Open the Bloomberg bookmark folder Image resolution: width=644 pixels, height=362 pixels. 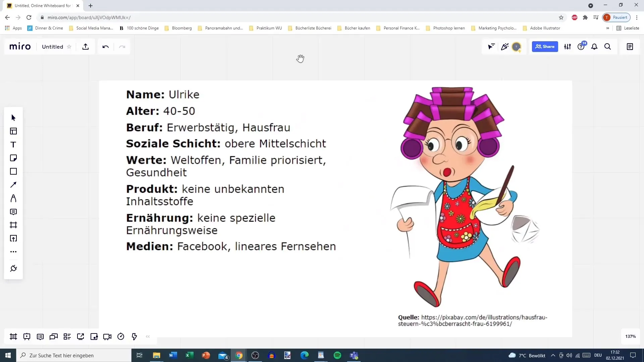(x=178, y=28)
